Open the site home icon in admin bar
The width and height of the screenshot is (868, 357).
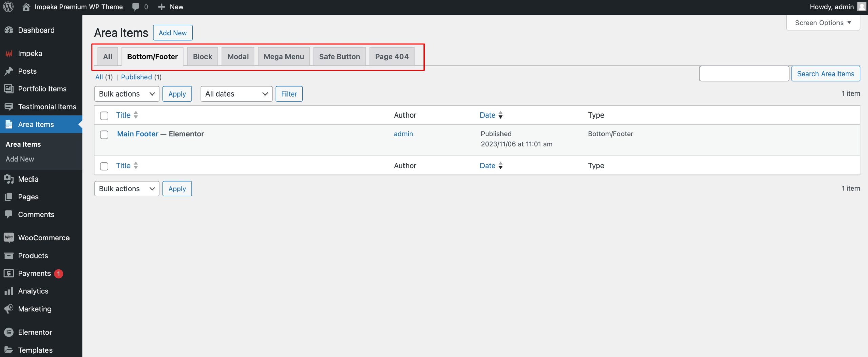tap(26, 7)
